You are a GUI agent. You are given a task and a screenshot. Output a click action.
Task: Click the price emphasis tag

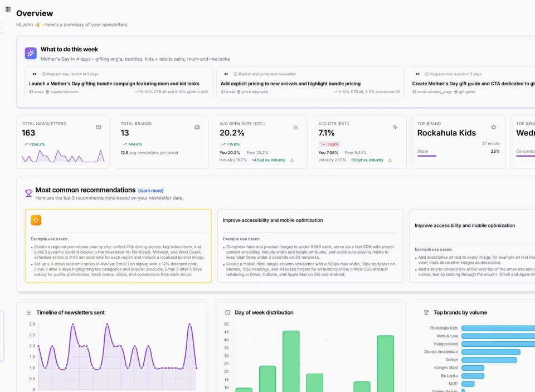(252, 92)
